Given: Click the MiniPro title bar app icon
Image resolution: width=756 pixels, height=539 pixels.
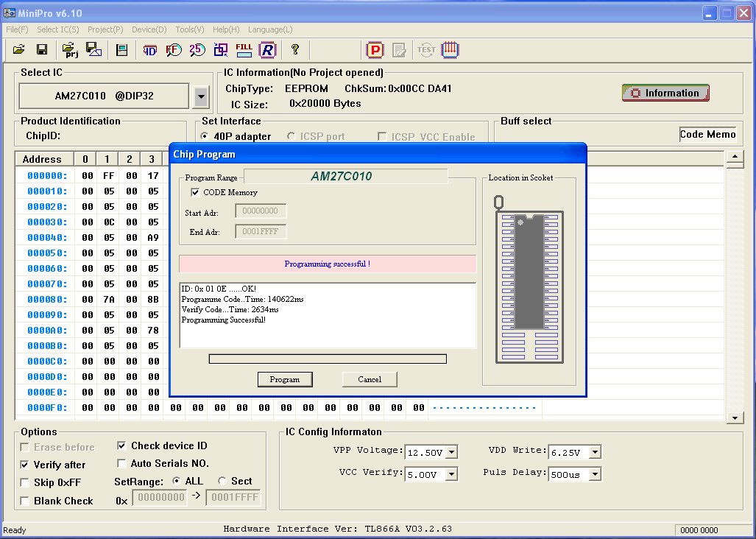Looking at the screenshot, I should point(9,13).
